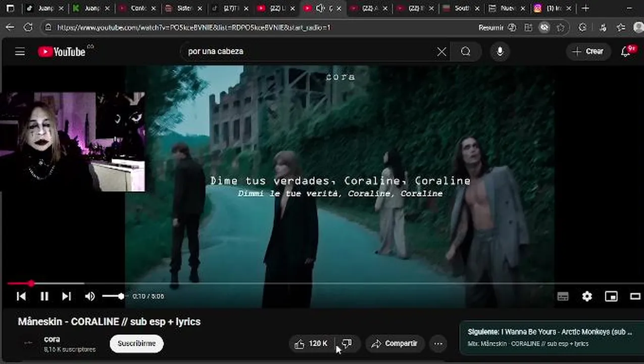This screenshot has height=364, width=644.
Task: Clear the search text with X
Action: (x=441, y=52)
